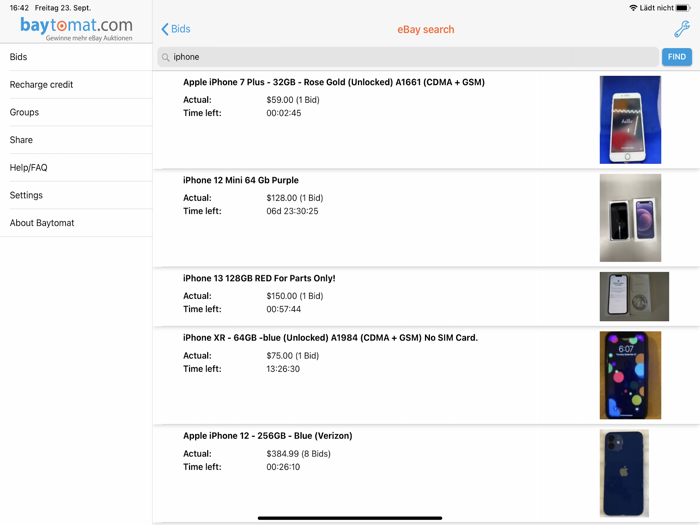Open the baytomat.com logo
This screenshot has height=525, width=700.
pos(76,28)
